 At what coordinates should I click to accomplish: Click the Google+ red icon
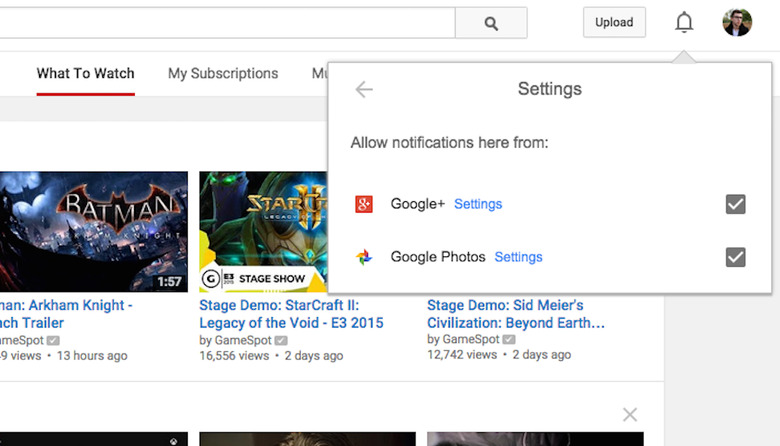click(x=365, y=204)
